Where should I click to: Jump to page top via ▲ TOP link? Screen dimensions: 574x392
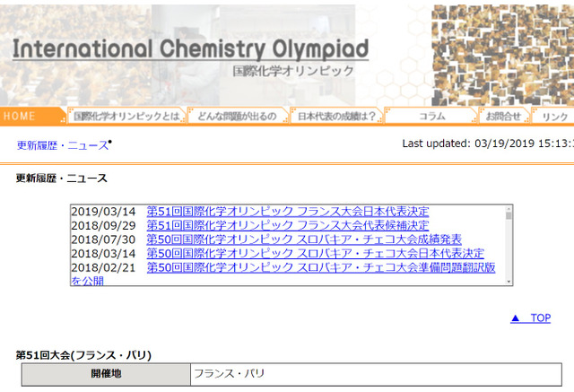pos(530,318)
